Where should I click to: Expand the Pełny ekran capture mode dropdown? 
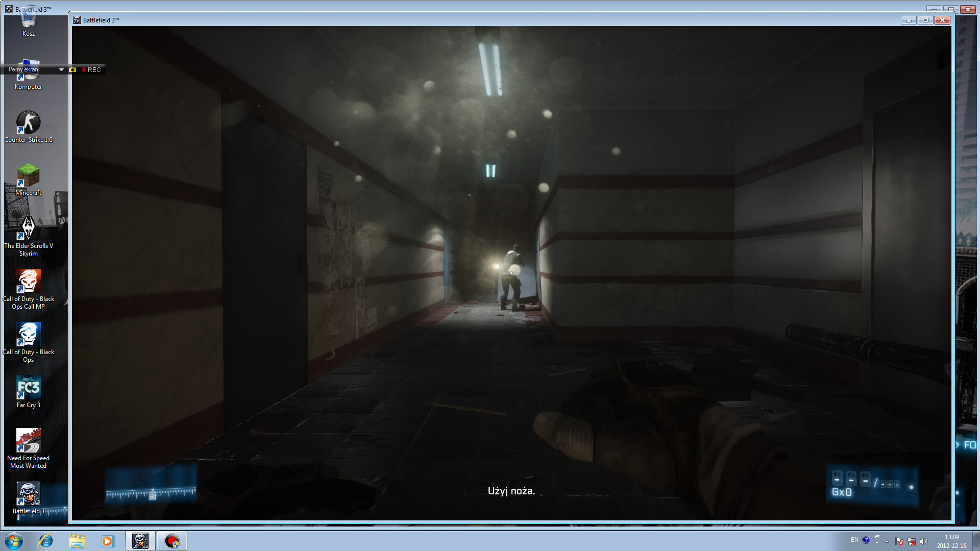pyautogui.click(x=61, y=69)
